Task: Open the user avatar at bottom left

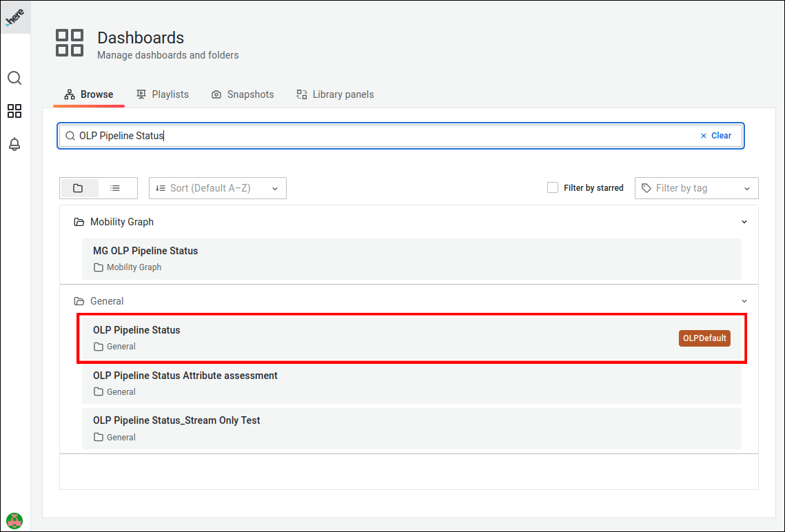Action: 14,520
